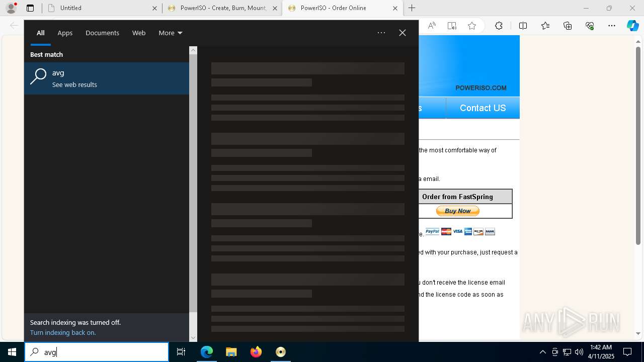
Task: Toggle Edge split screen icon
Action: (x=523, y=26)
